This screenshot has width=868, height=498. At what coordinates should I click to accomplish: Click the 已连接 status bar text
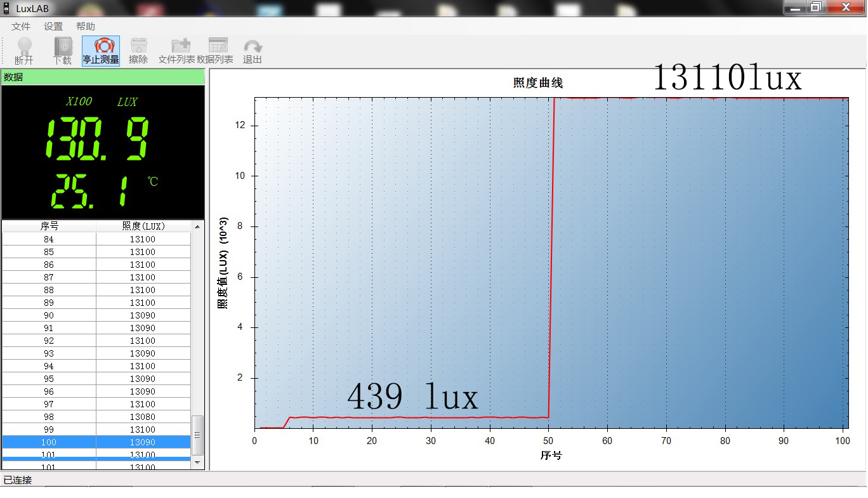coord(18,480)
